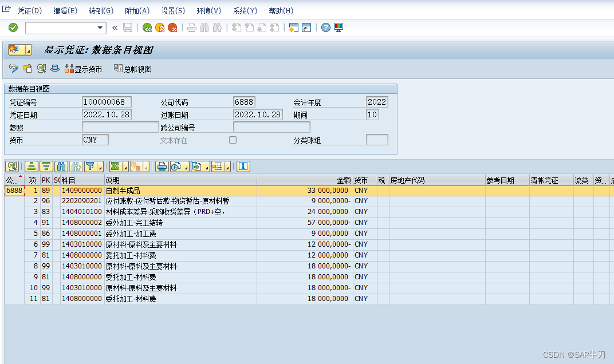Click the Choose Layout grid icon
The width and height of the screenshot is (614, 364).
218,167
